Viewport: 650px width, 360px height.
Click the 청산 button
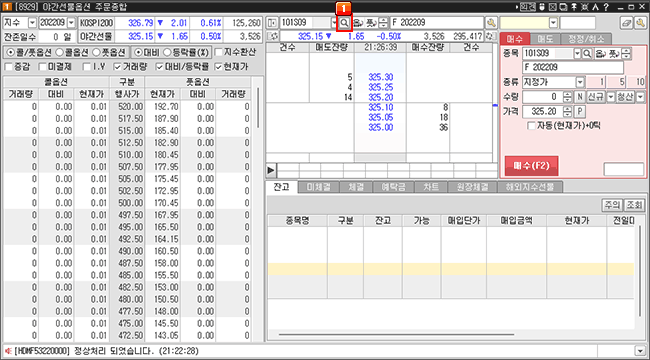pyautogui.click(x=626, y=97)
